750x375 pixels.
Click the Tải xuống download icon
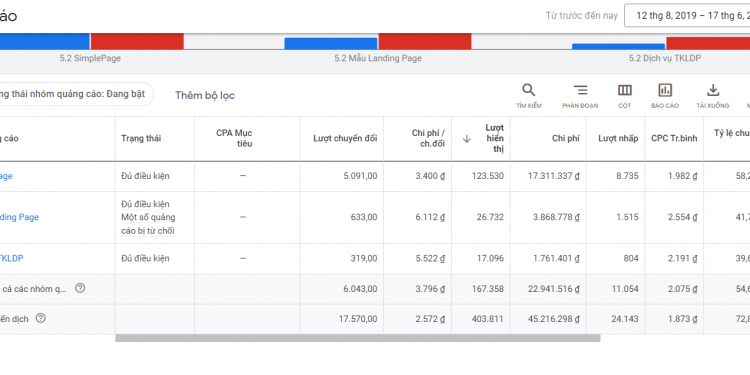(713, 96)
